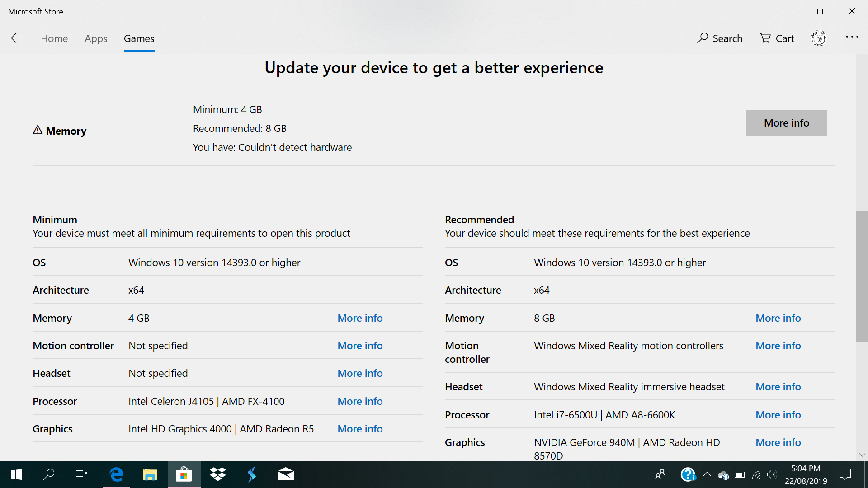Open More info for minimum Headset
868x488 pixels.
(x=360, y=373)
